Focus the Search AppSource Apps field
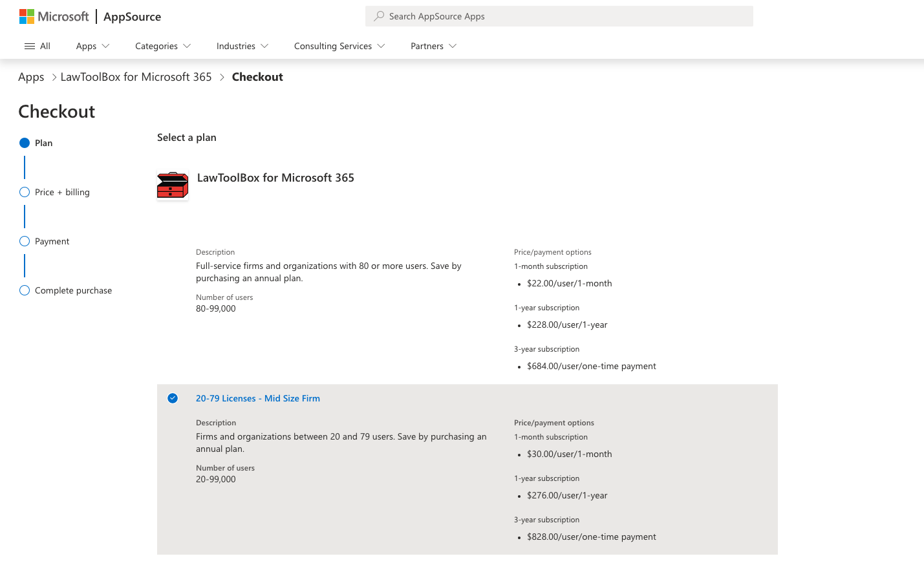The height and width of the screenshot is (565, 924). pos(559,16)
